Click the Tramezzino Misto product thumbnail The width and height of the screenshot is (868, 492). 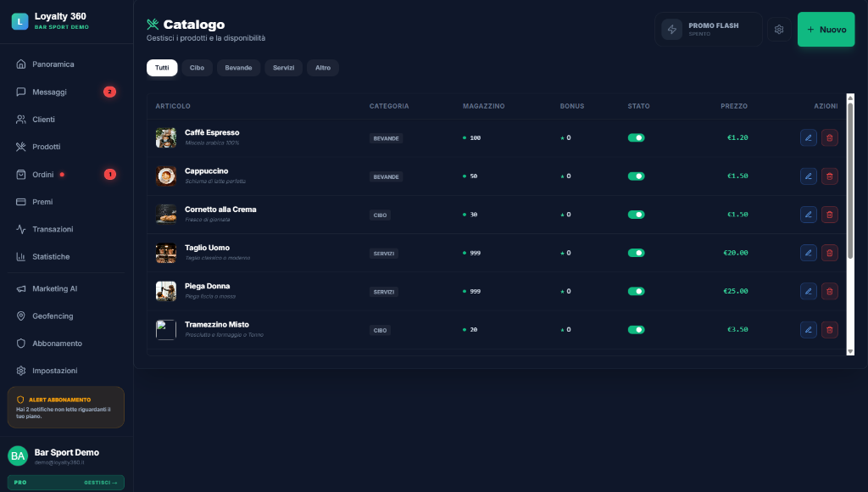click(166, 330)
